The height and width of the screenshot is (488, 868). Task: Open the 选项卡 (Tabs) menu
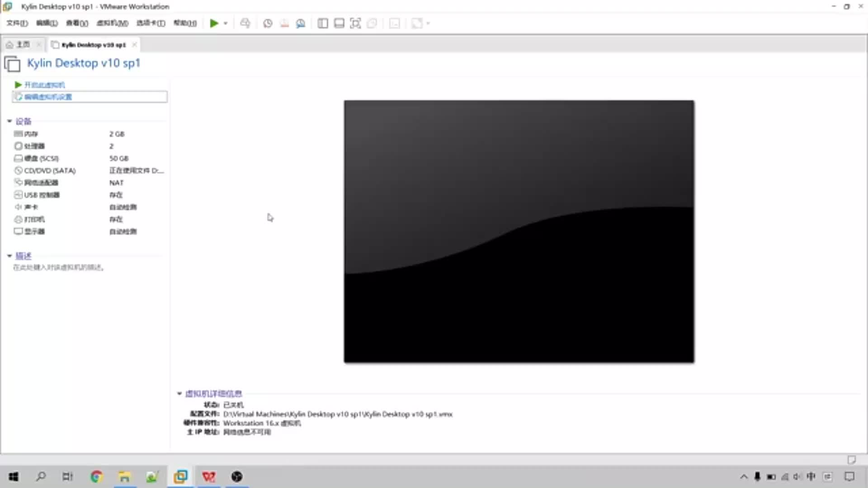point(151,23)
